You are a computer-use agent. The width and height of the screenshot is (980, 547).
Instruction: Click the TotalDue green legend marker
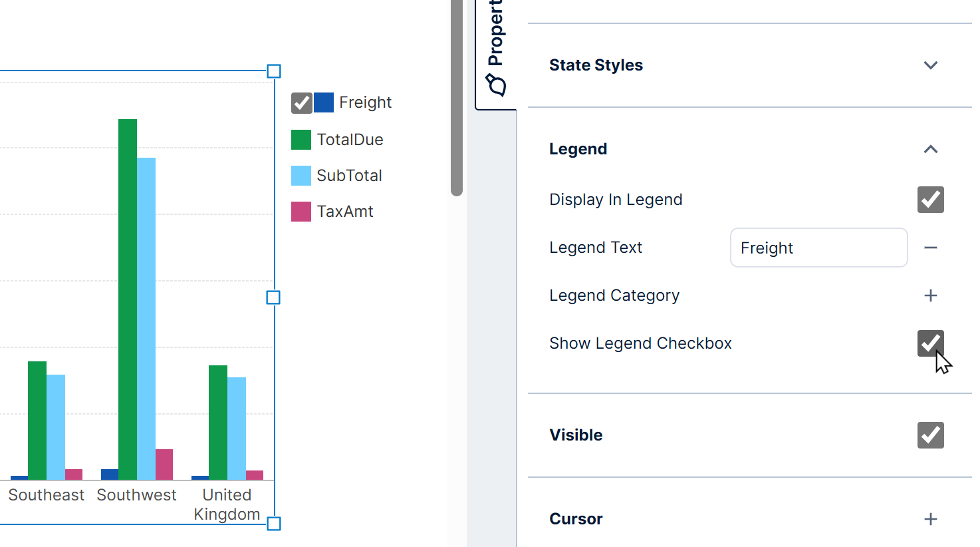tap(301, 139)
